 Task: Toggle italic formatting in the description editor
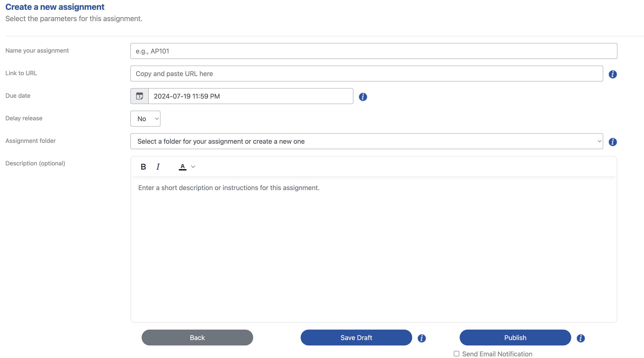click(158, 166)
